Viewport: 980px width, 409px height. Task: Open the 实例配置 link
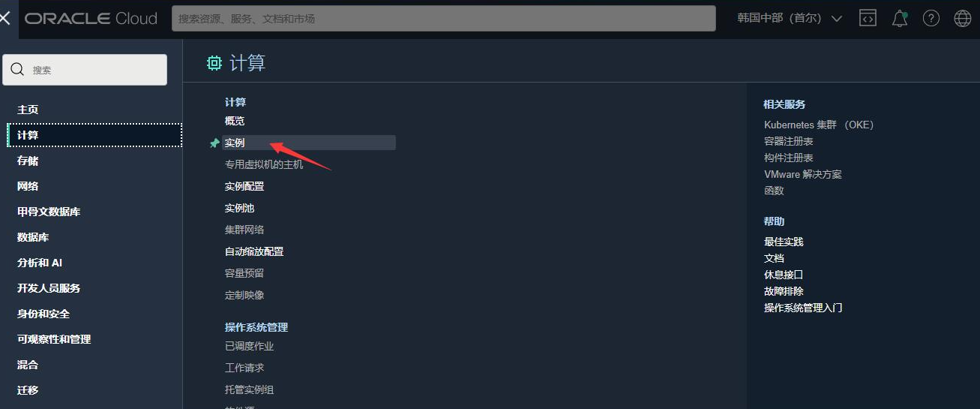click(x=244, y=186)
